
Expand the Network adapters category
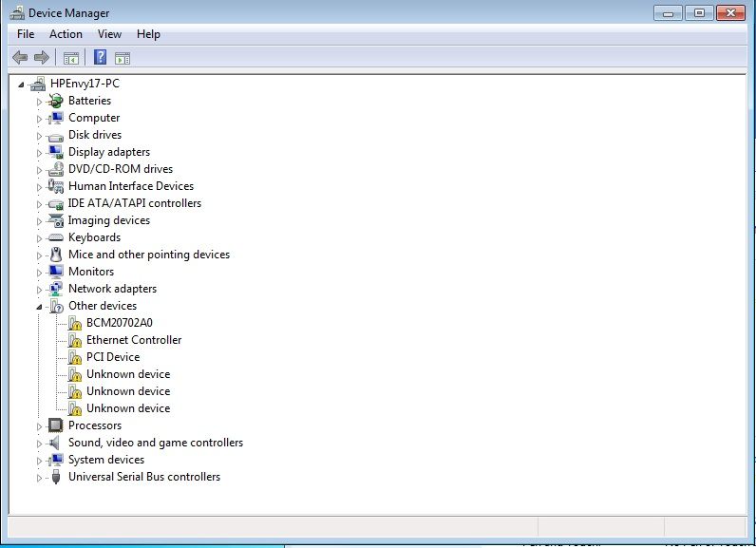40,289
